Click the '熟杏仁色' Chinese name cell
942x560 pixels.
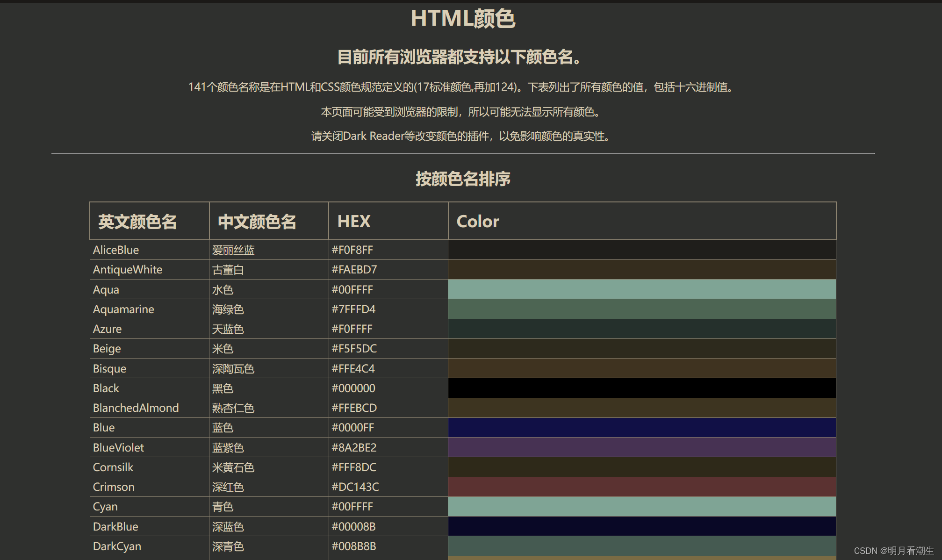tap(269, 408)
